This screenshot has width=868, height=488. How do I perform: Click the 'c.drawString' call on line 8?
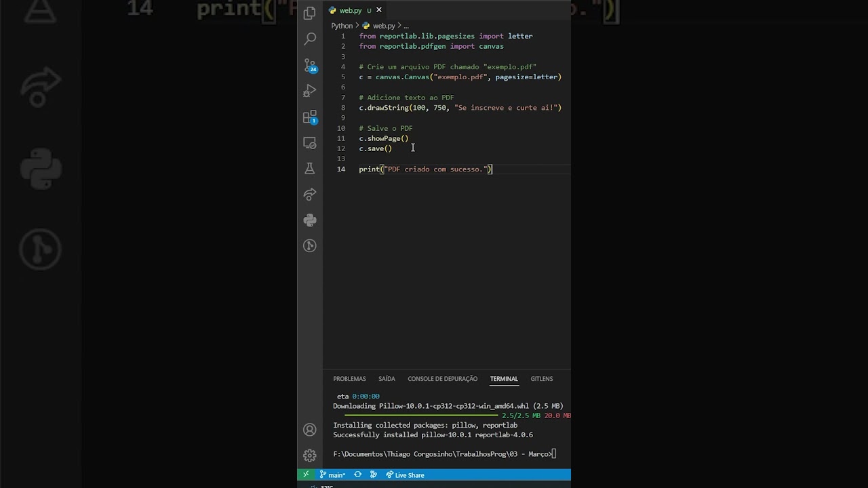384,108
